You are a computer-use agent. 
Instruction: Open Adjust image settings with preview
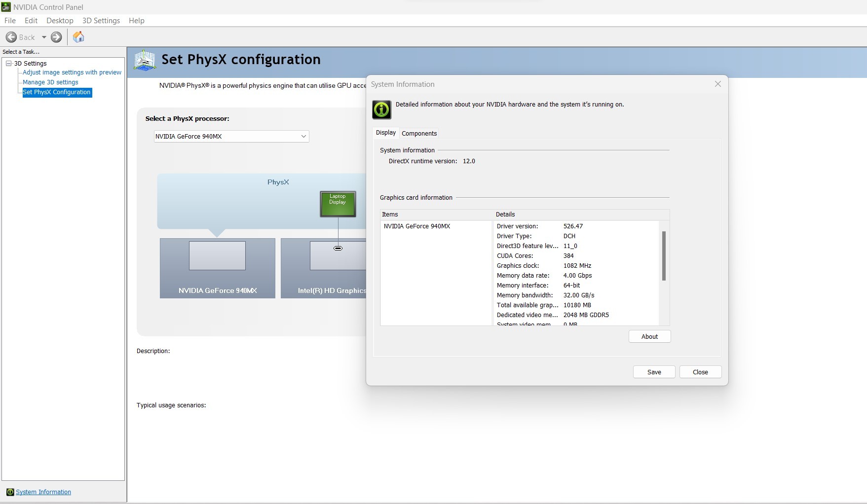pyautogui.click(x=72, y=72)
